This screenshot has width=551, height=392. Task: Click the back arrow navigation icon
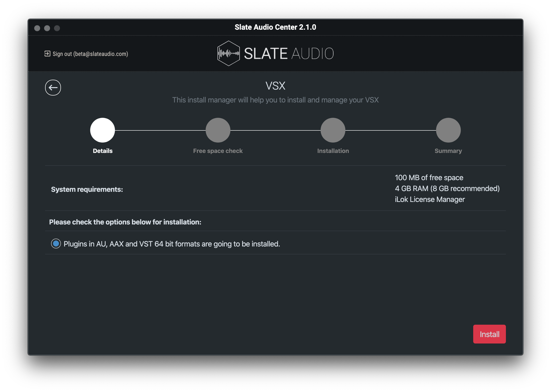pos(52,87)
